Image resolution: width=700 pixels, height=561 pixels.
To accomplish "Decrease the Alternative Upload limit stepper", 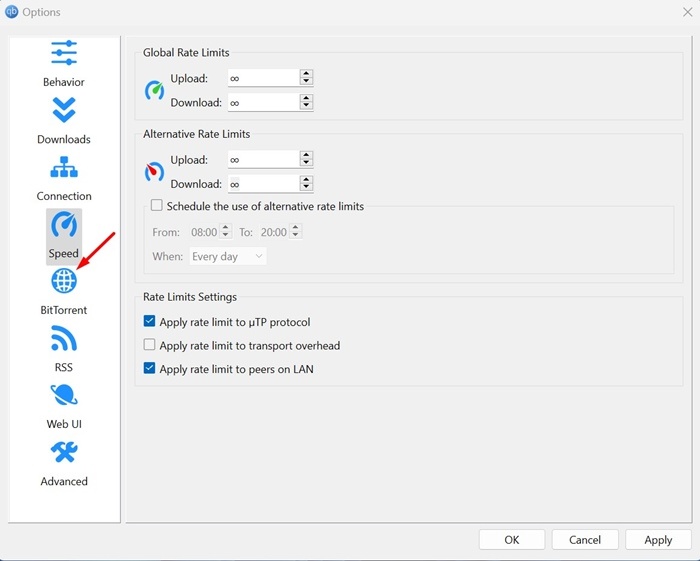I will tap(306, 162).
